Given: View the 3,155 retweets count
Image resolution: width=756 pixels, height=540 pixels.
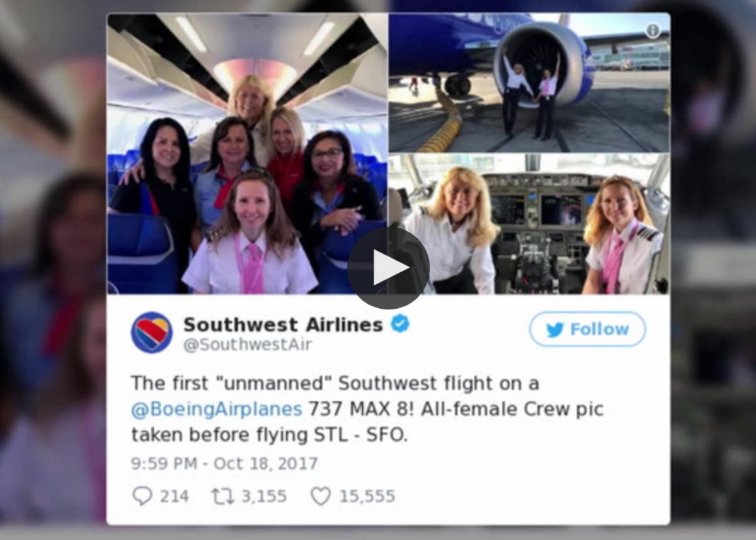Looking at the screenshot, I should (x=263, y=496).
